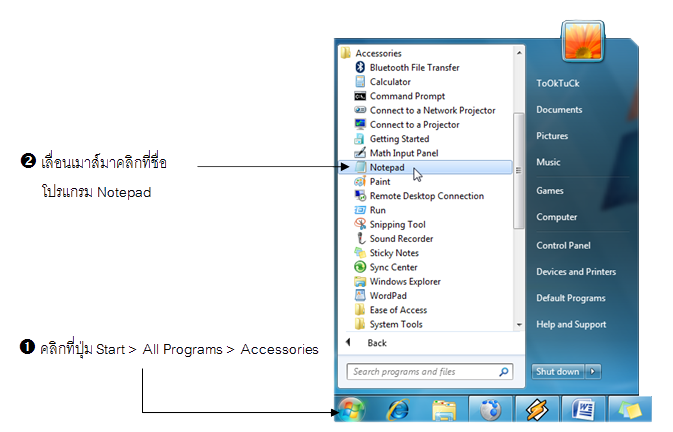673x432 pixels.
Task: Select the Calculator text label
Action: coord(390,82)
